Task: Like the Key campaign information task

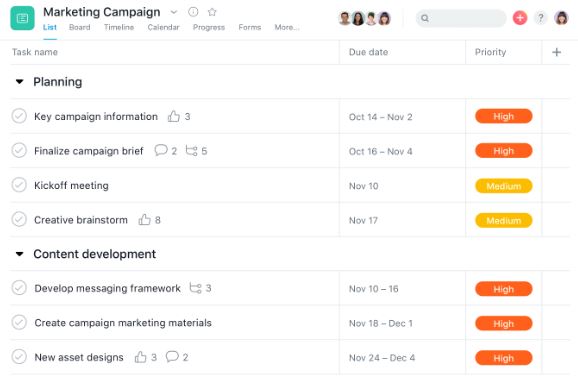Action: (174, 117)
